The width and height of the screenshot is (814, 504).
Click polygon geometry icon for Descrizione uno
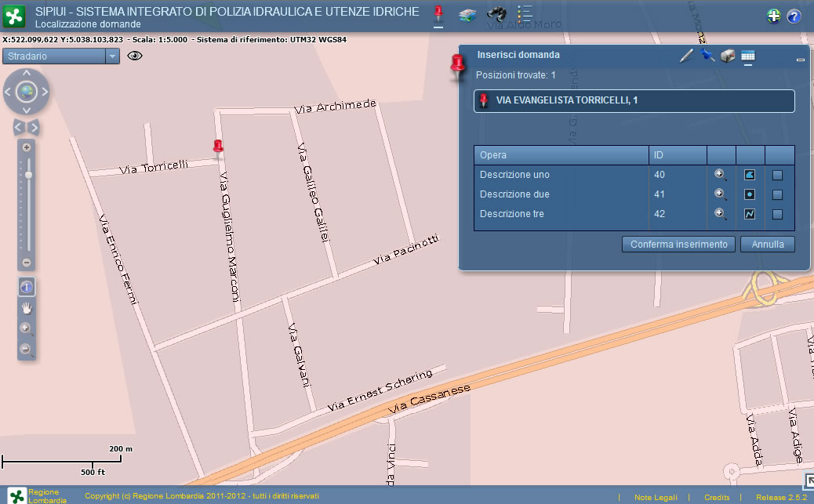click(x=750, y=175)
